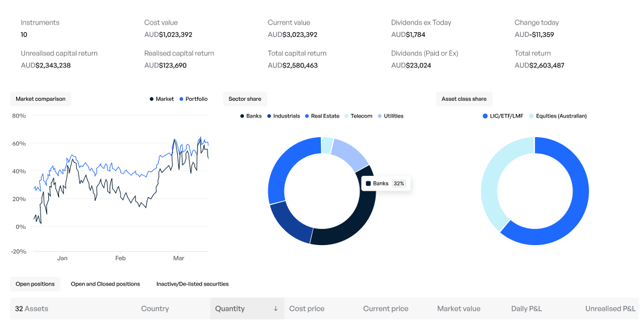Screen dimensions: 644x322
Task: Sort by Cost price column header
Action: coord(306,309)
